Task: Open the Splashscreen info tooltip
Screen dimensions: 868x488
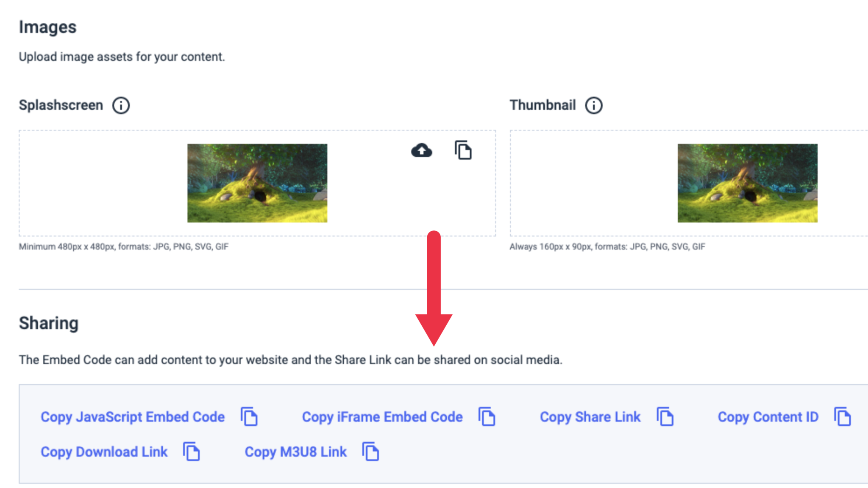Action: point(121,106)
